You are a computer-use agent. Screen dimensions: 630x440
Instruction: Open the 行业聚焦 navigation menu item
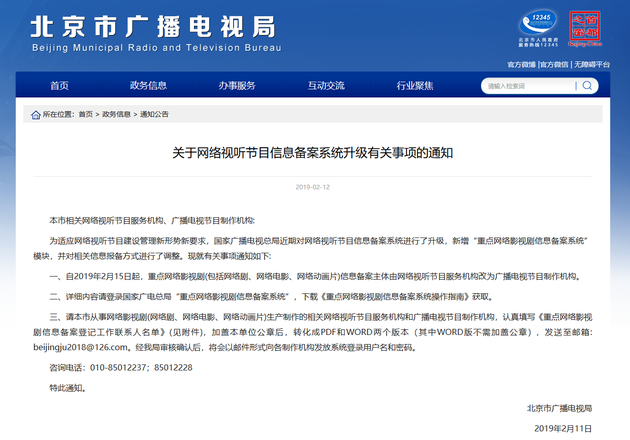(x=415, y=86)
